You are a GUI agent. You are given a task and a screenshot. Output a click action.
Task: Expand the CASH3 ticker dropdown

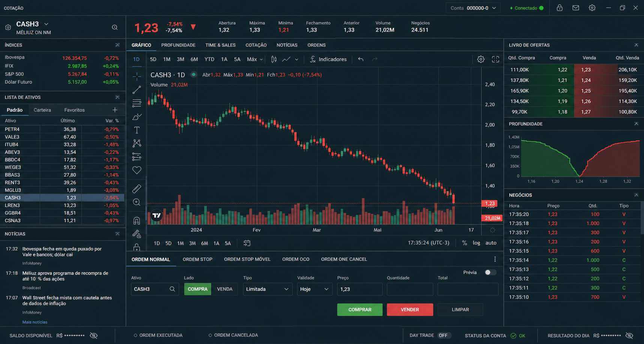pos(47,24)
